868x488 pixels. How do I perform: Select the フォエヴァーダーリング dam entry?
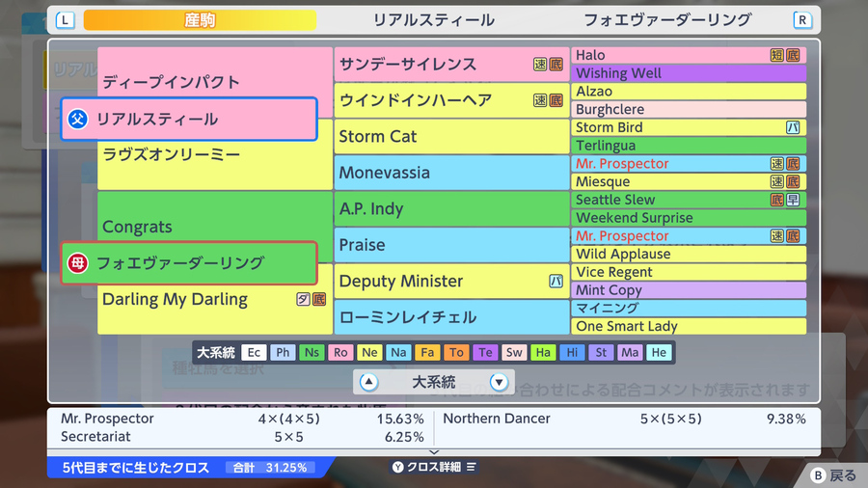point(189,263)
